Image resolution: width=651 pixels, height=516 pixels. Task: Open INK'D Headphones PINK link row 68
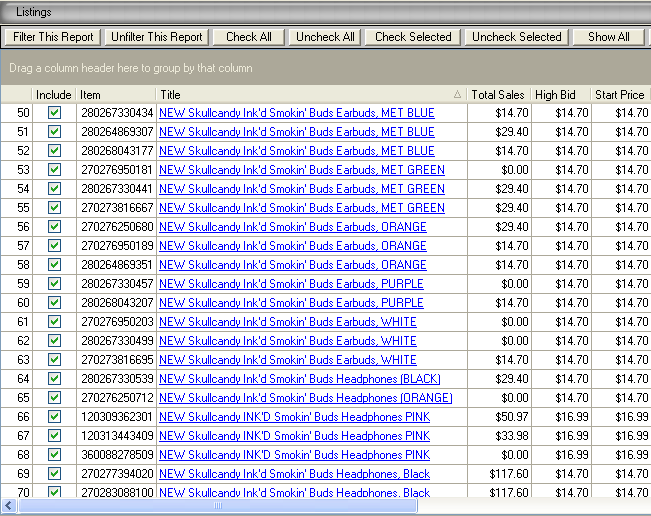tap(294, 455)
